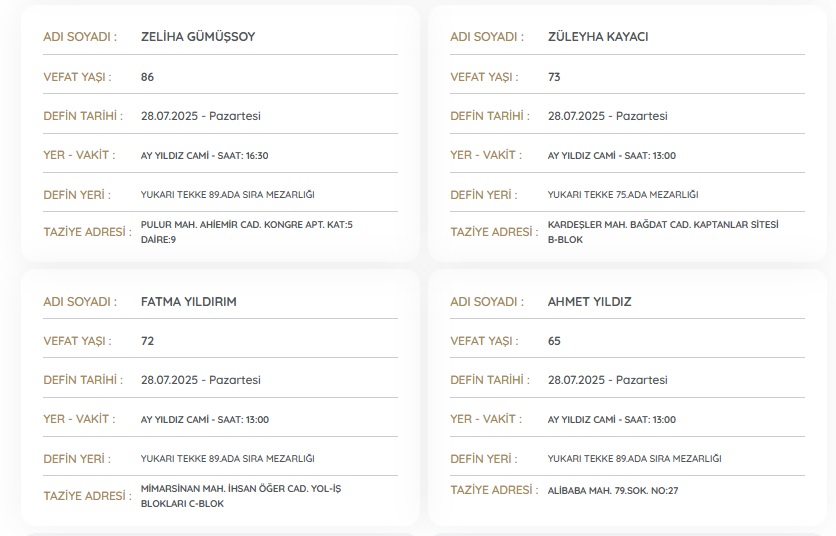
Task: Select Fatma Yıldırım's age value 72
Action: click(x=148, y=341)
